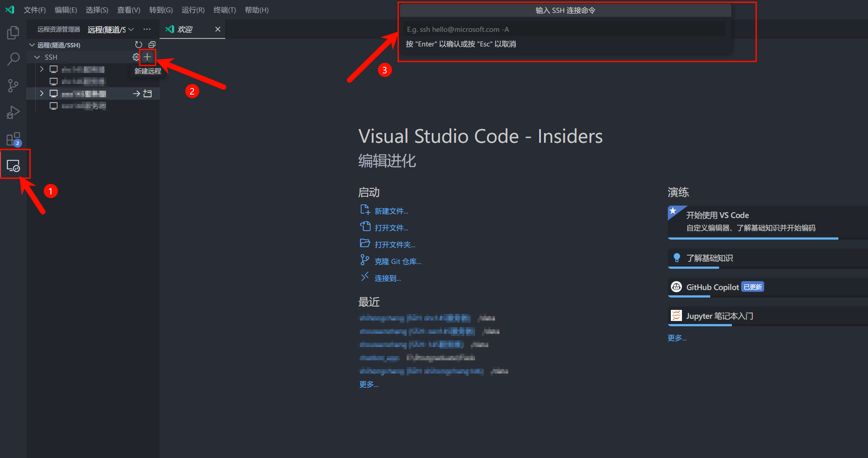Screen dimensions: 868x458
Task: Click 连接到... link
Action: [388, 279]
